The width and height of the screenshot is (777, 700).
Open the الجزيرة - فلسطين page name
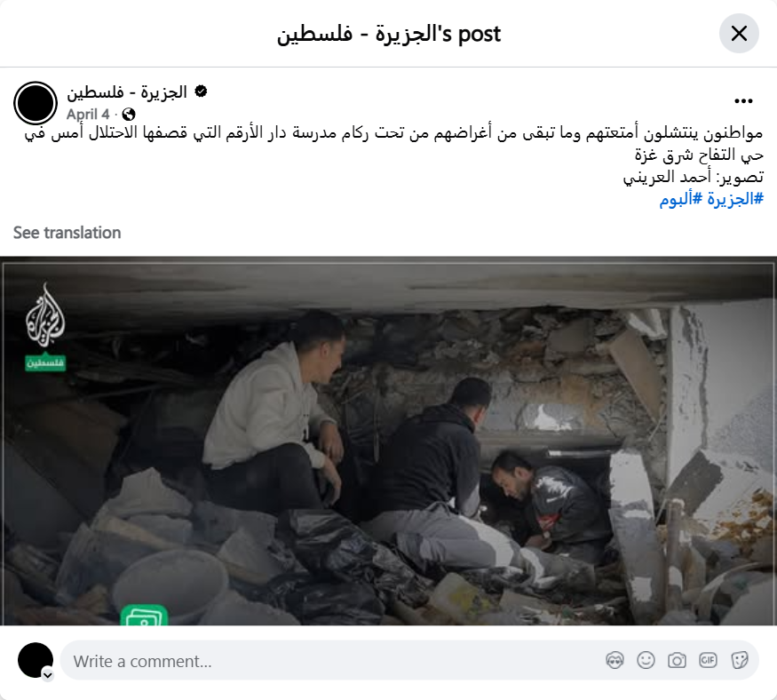[127, 92]
